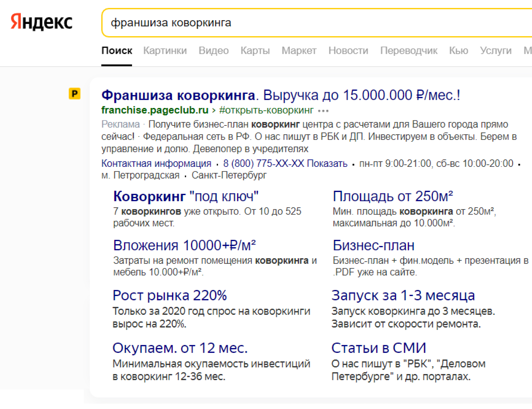Open the sitelink Бизнес-план
The width and height of the screenshot is (532, 409).
(x=373, y=245)
